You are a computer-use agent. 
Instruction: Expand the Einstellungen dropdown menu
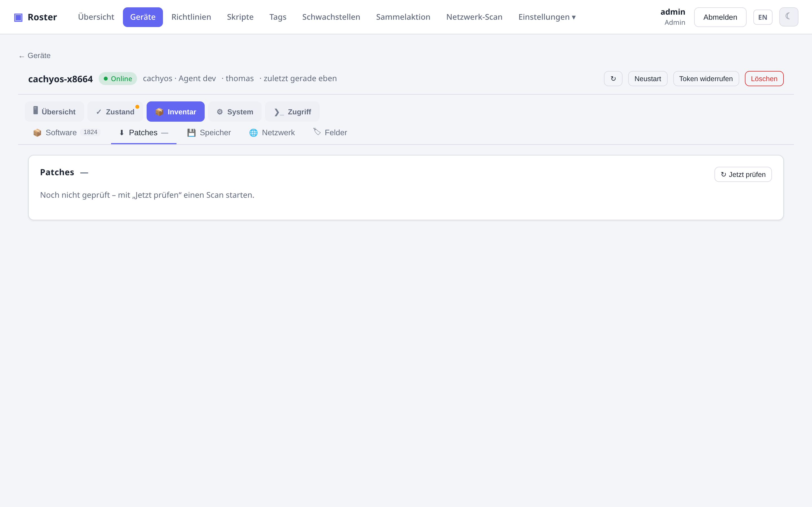pyautogui.click(x=547, y=17)
